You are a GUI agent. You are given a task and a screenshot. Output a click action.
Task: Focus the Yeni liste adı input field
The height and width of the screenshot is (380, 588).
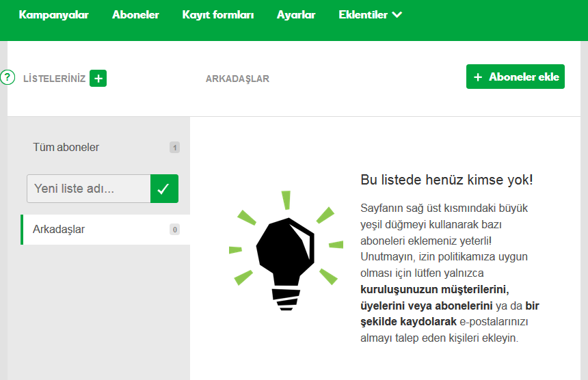click(x=88, y=189)
